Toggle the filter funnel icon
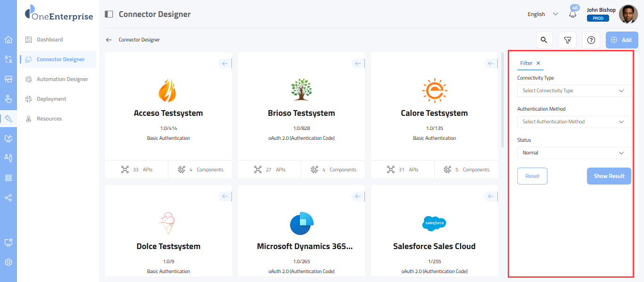Image resolution: width=644 pixels, height=282 pixels. (568, 40)
